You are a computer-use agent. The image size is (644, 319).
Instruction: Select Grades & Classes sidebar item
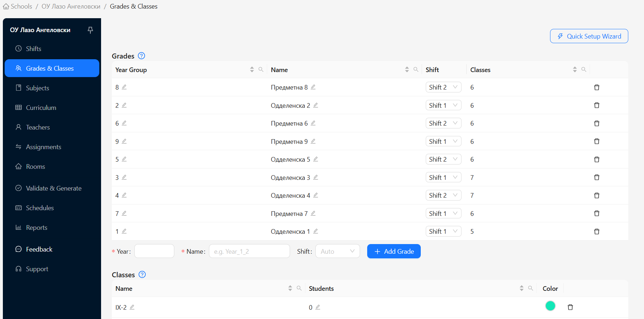[52, 68]
